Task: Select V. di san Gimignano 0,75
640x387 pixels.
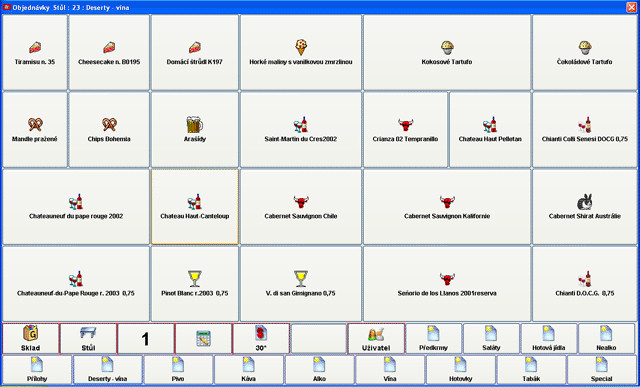Action: pyautogui.click(x=301, y=284)
